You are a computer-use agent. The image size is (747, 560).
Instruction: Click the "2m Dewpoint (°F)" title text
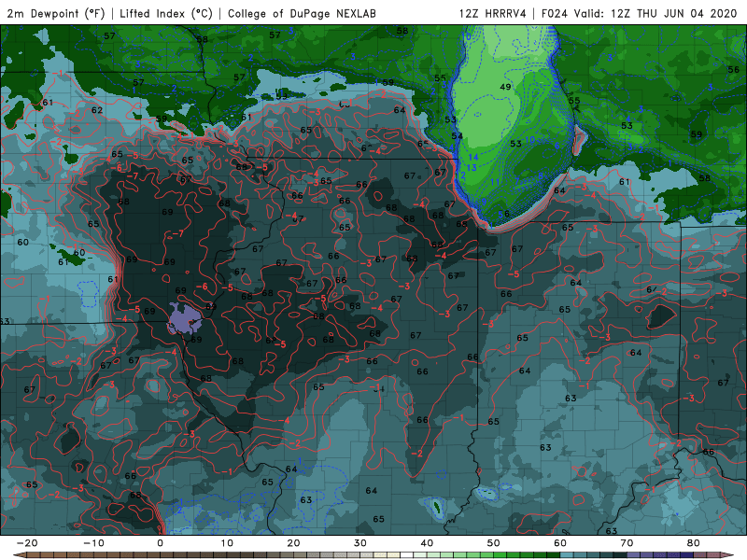click(56, 13)
